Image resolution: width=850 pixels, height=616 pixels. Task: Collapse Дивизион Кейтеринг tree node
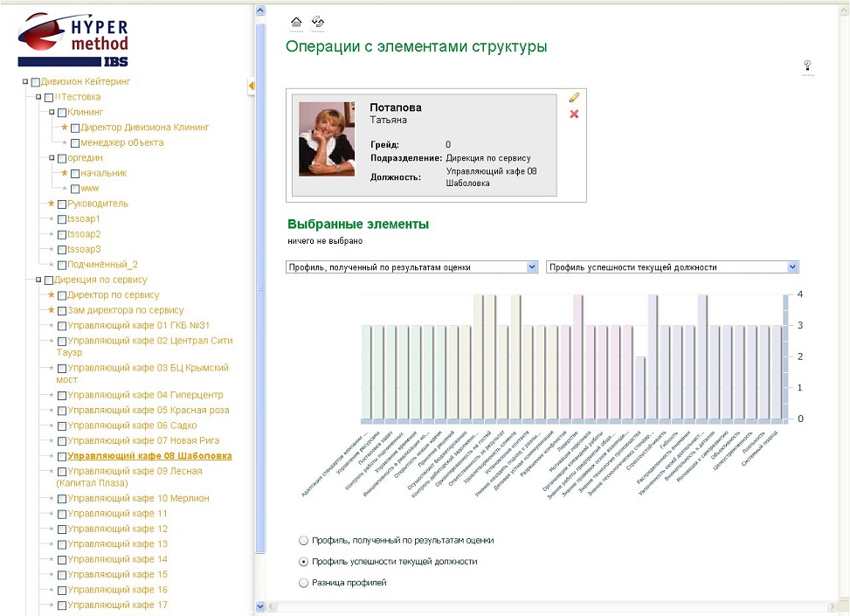tap(25, 82)
